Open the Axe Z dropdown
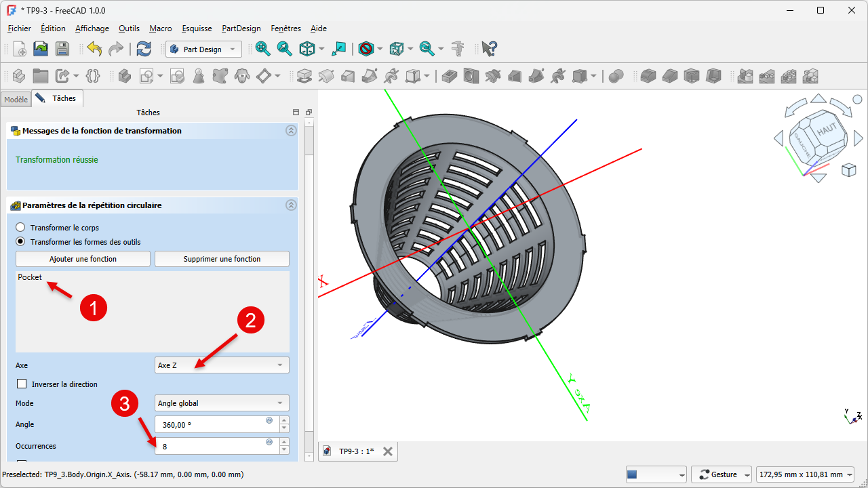Screen dimensions: 868x488 [222, 365]
